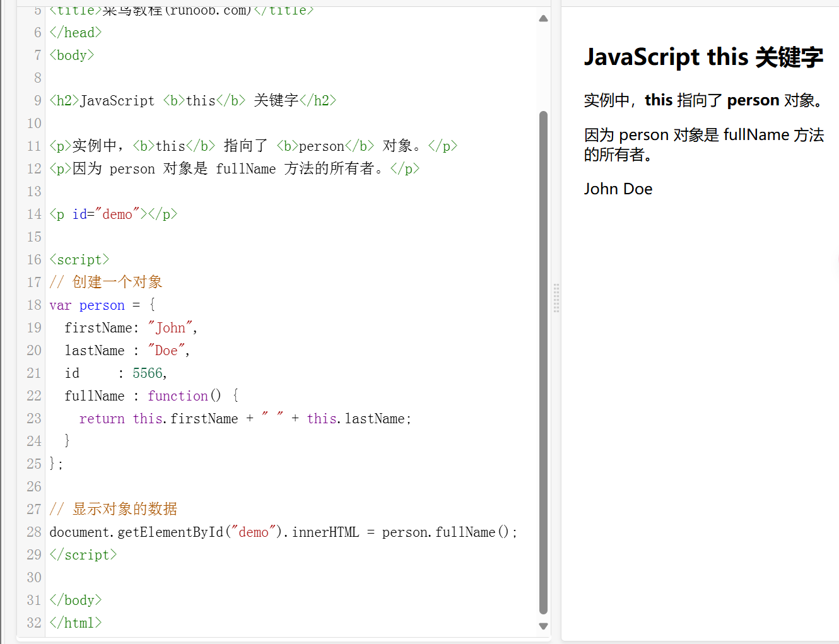Click the id : 5566 property line
This screenshot has width=839, height=644.
coord(116,373)
